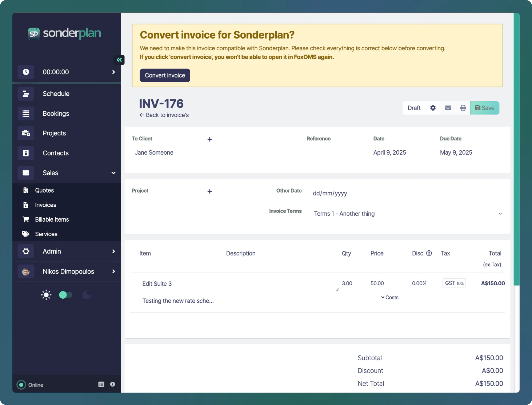Click the Contacts address book icon

click(x=26, y=153)
